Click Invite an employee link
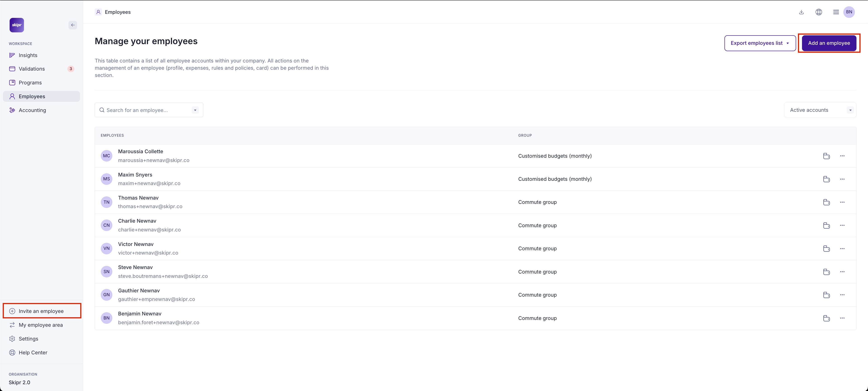The image size is (868, 391). [x=41, y=311]
